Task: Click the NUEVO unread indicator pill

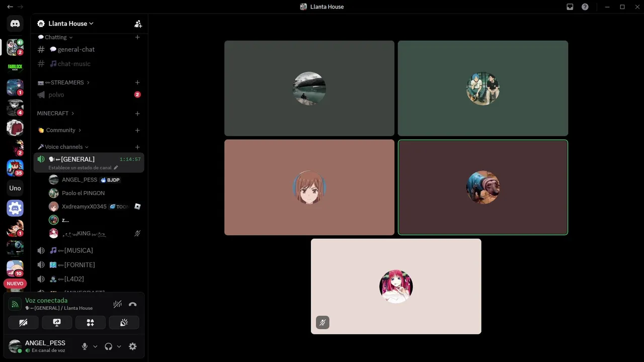Action: pyautogui.click(x=15, y=284)
